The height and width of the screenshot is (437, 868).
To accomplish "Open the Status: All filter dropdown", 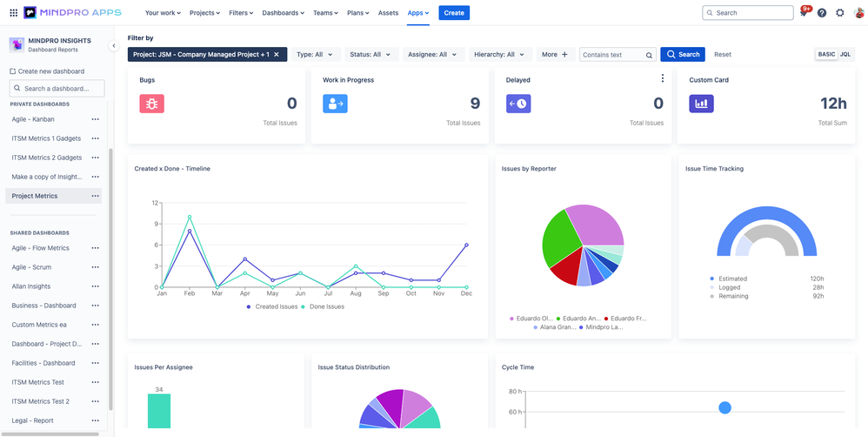I will pyautogui.click(x=371, y=54).
